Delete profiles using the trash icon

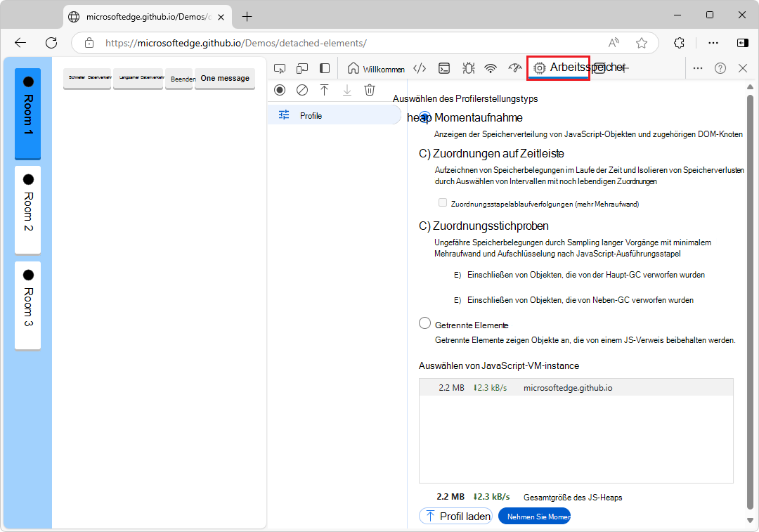pyautogui.click(x=369, y=90)
